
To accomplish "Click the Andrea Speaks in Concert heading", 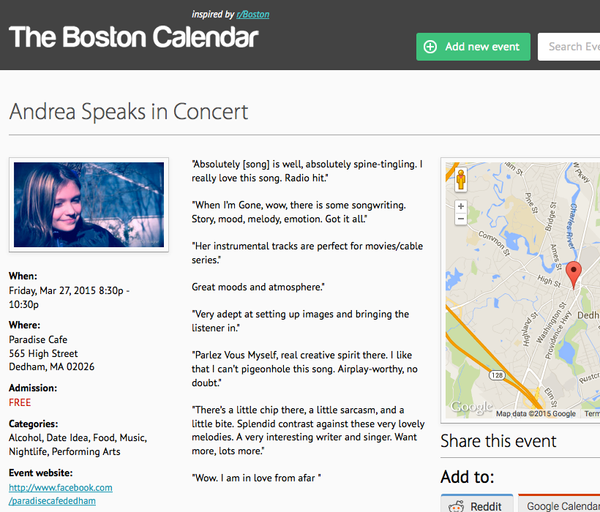I will point(129,112).
